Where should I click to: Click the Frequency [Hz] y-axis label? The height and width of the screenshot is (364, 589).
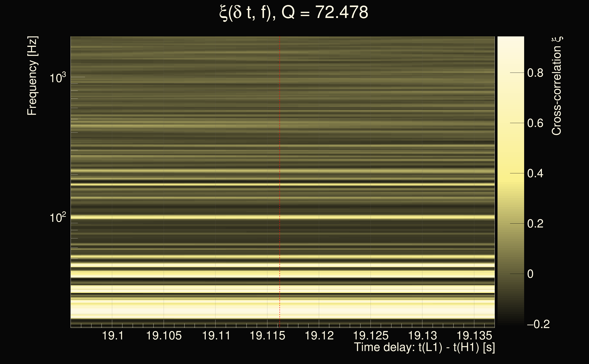point(32,76)
